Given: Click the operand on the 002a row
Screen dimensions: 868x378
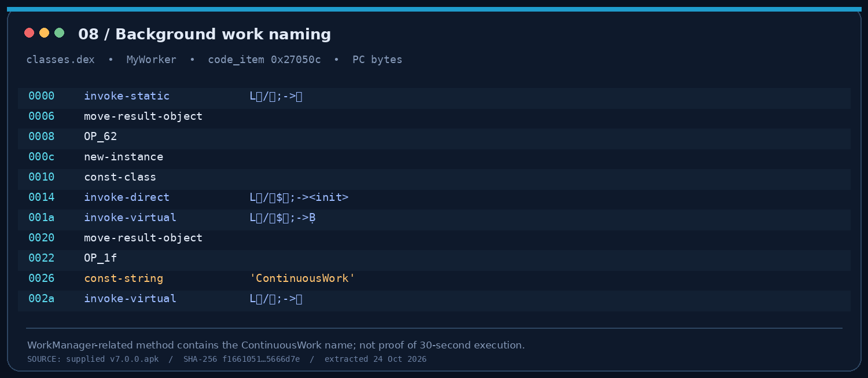Looking at the screenshot, I should coord(276,299).
